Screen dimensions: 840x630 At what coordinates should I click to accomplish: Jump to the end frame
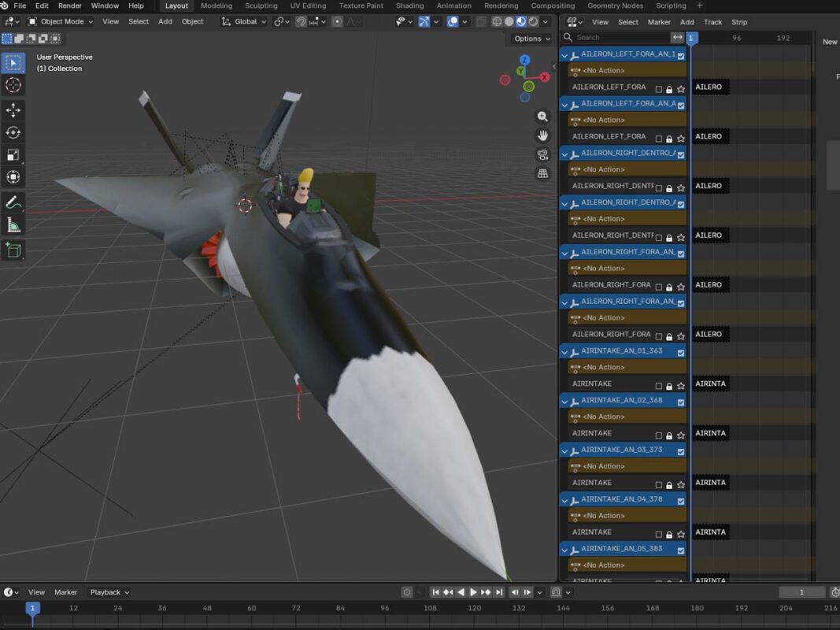point(499,592)
